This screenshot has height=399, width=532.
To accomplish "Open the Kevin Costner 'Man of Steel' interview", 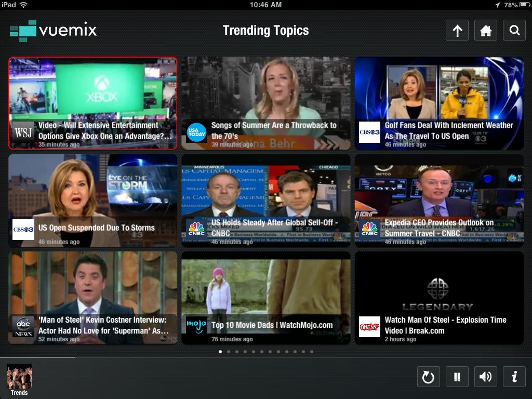I will pos(92,298).
